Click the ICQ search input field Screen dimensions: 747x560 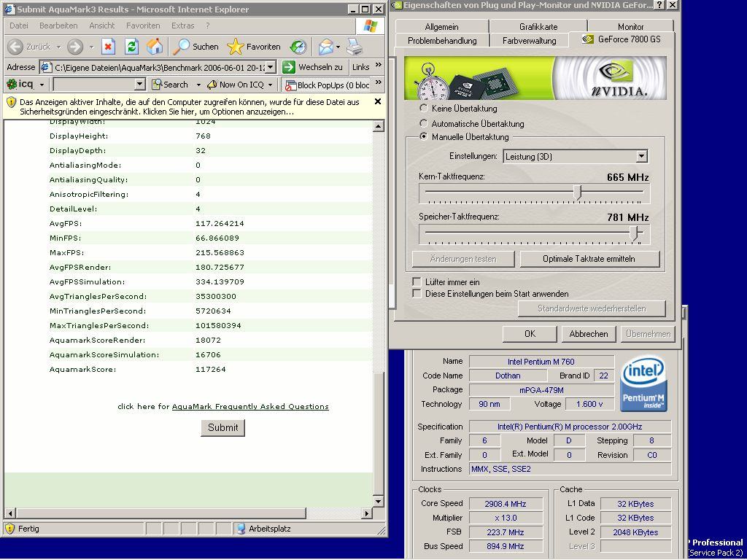(94, 85)
